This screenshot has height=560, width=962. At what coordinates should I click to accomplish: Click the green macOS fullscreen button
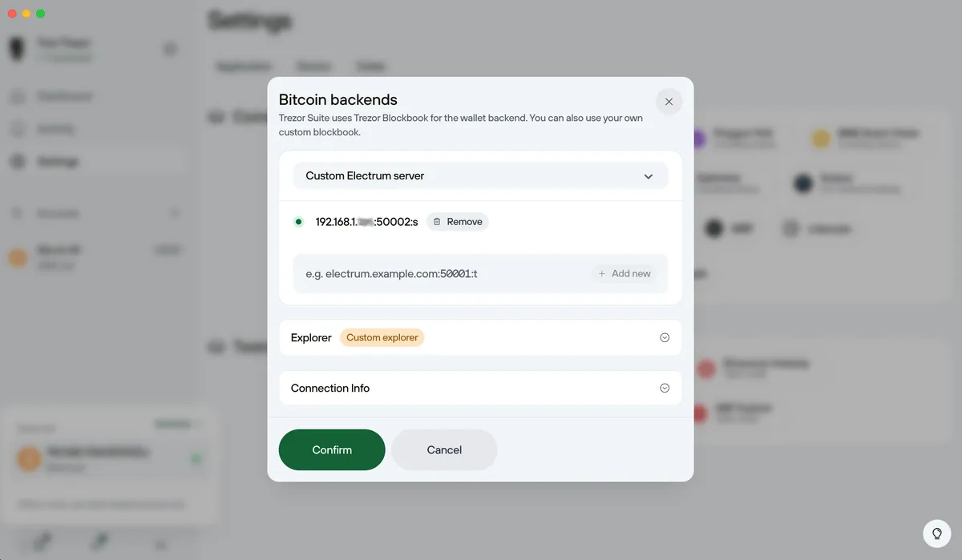point(41,14)
